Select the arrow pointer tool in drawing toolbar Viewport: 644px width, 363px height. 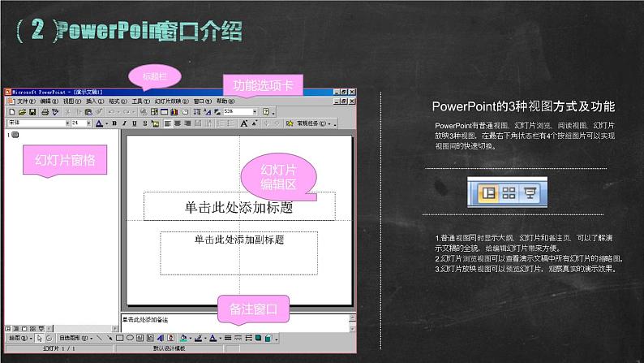39,338
